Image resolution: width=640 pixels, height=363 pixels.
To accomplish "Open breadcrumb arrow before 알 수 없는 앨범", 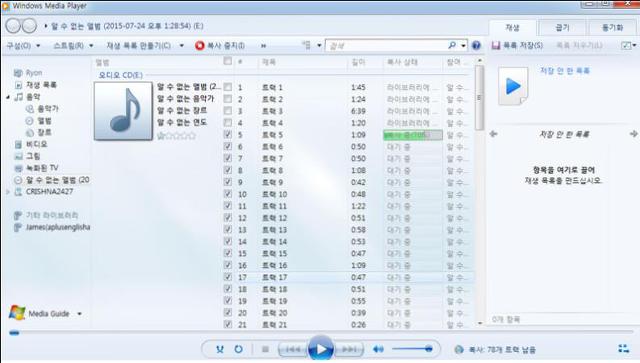I will (46, 26).
